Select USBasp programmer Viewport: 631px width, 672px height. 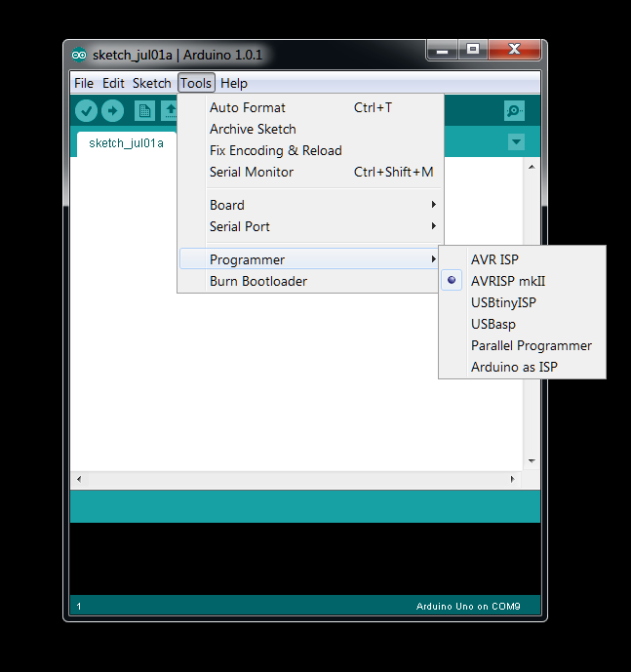[x=523, y=324]
